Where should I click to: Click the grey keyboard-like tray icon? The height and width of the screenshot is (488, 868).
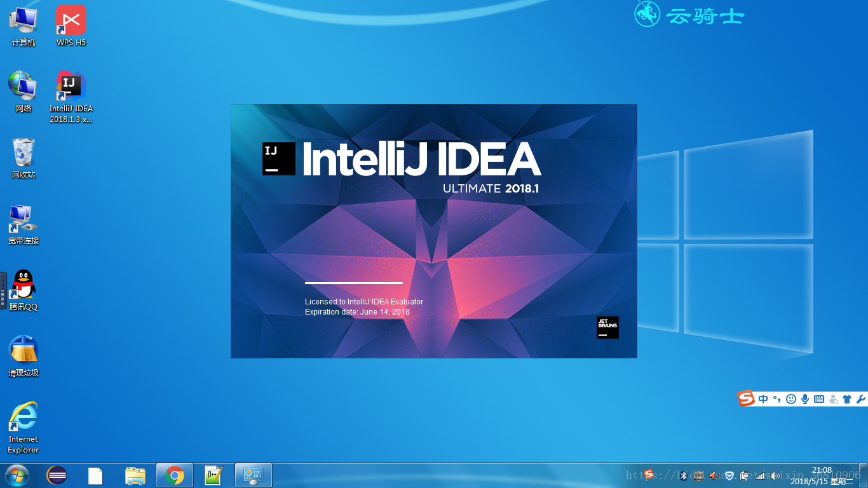pyautogui.click(x=699, y=475)
